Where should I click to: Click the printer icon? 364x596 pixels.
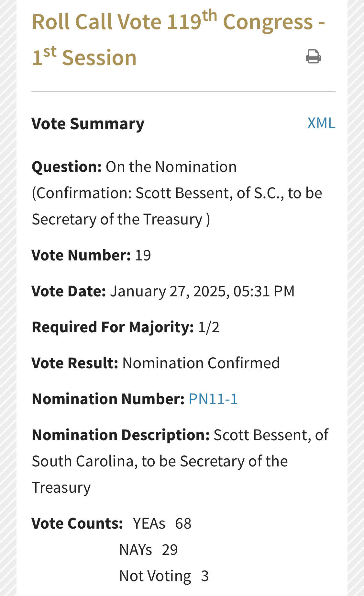(313, 57)
